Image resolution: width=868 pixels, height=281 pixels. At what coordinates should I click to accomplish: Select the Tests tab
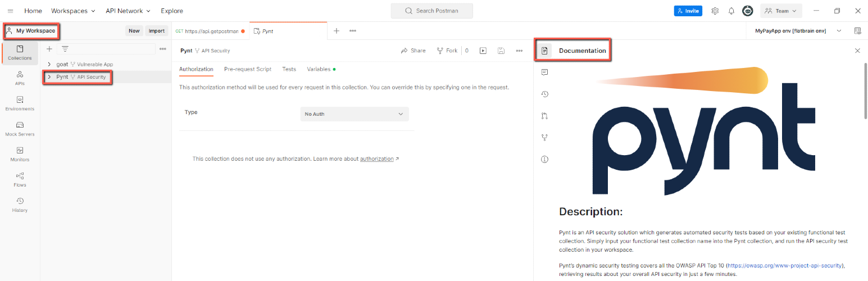pos(289,69)
